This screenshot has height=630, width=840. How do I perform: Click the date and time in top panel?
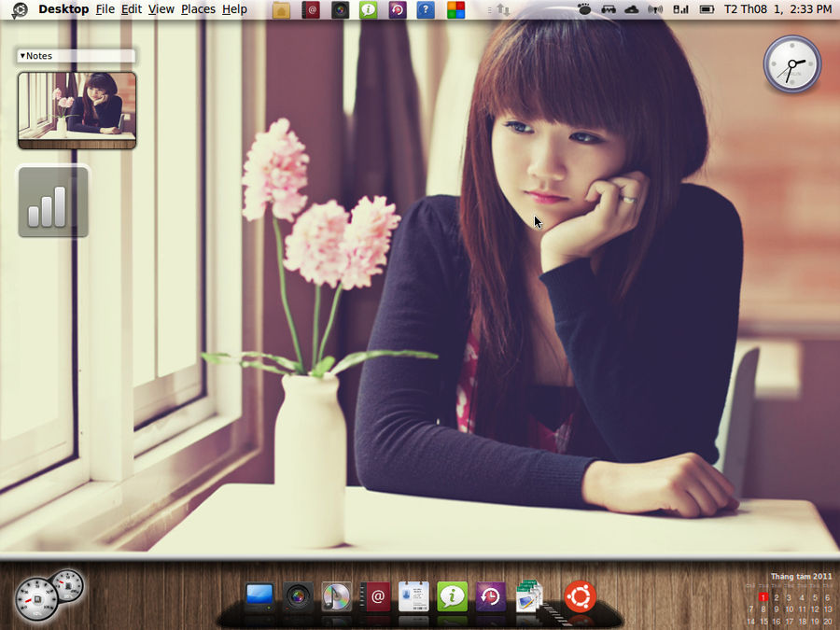777,9
